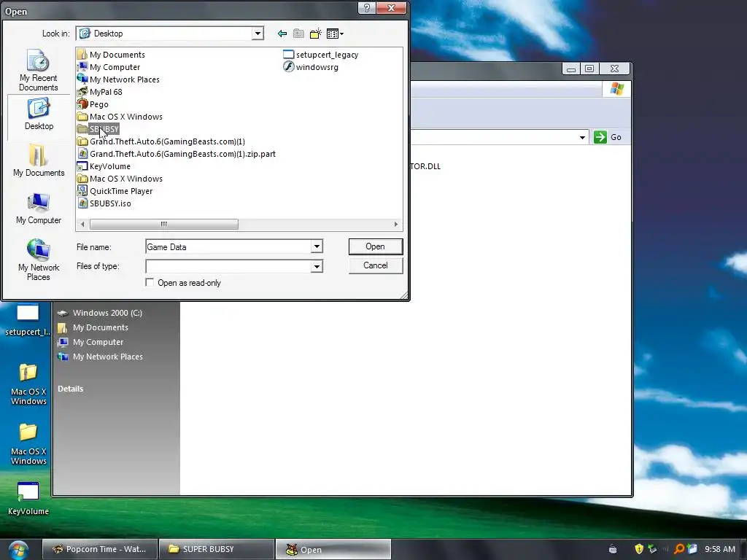
Task: Expand the File name dropdown arrow
Action: point(317,246)
